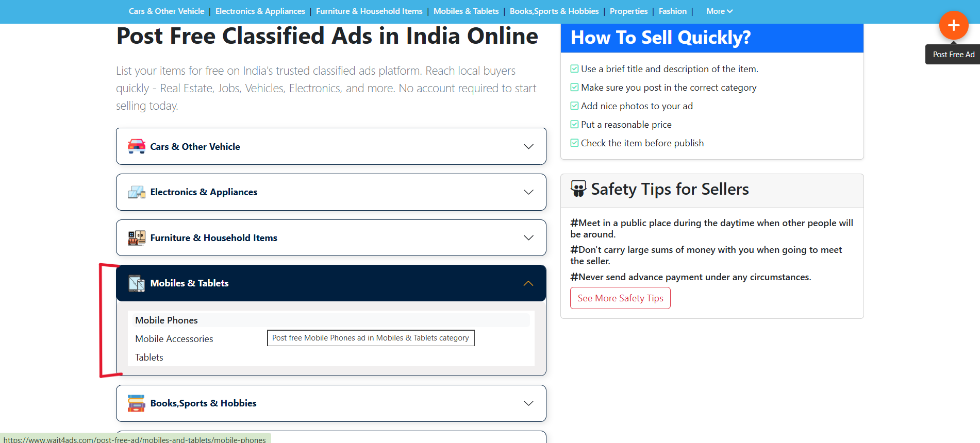Click the check icon beside 'Check the item before publish'
This screenshot has height=443, width=980.
[x=574, y=143]
